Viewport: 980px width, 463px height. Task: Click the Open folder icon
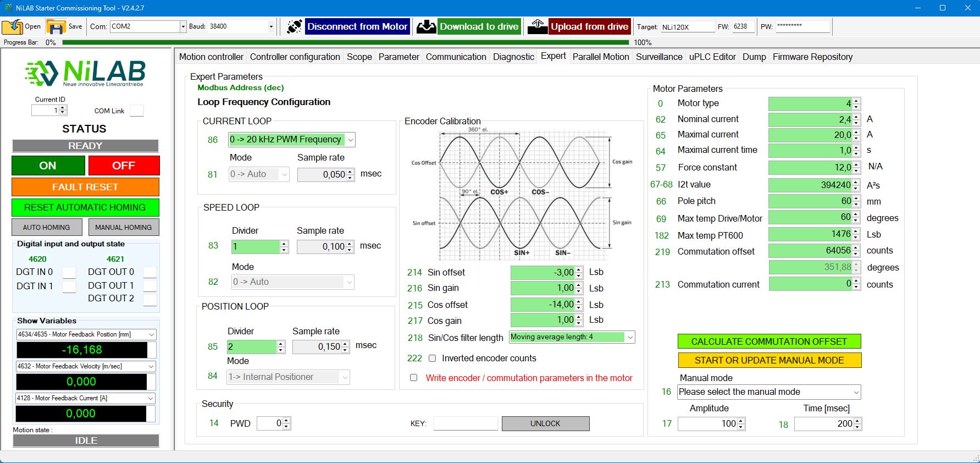point(12,26)
